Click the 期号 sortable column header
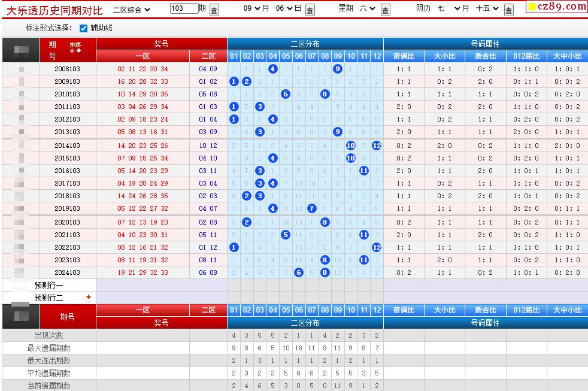Screen dimensions: 588x391 (x=68, y=50)
